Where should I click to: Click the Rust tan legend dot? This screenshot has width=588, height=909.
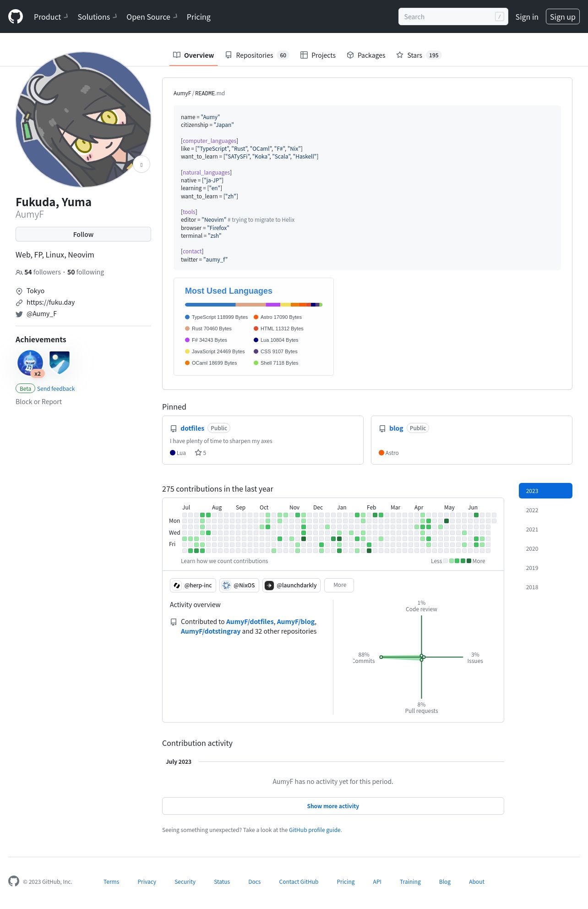click(x=187, y=329)
